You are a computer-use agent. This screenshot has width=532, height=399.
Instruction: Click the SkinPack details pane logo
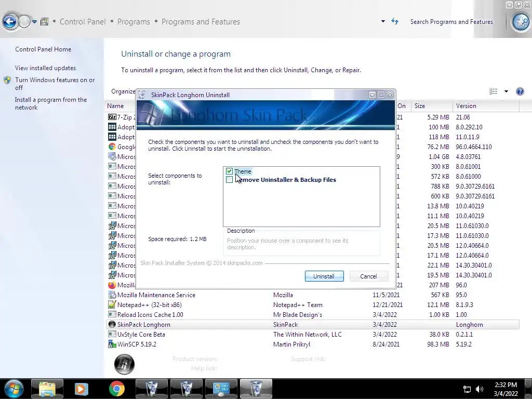pos(124,364)
